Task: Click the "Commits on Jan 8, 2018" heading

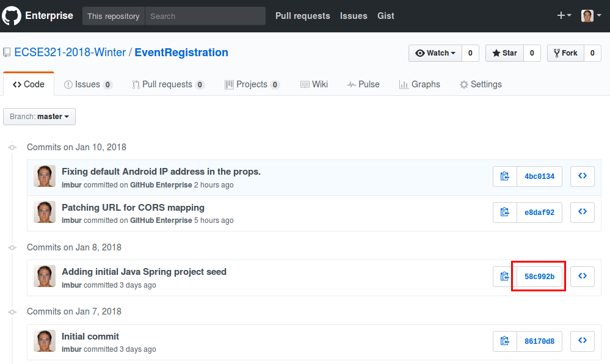Action: [x=74, y=247]
